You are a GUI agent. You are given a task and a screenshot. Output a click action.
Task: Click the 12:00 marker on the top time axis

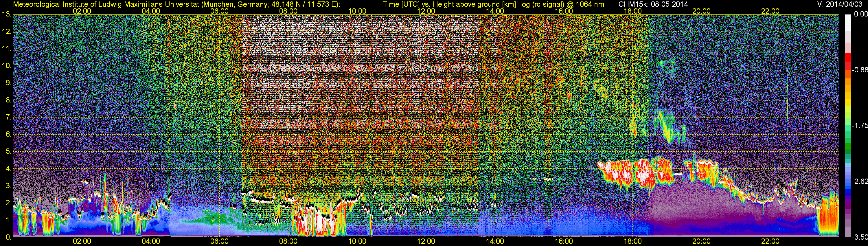426,11
